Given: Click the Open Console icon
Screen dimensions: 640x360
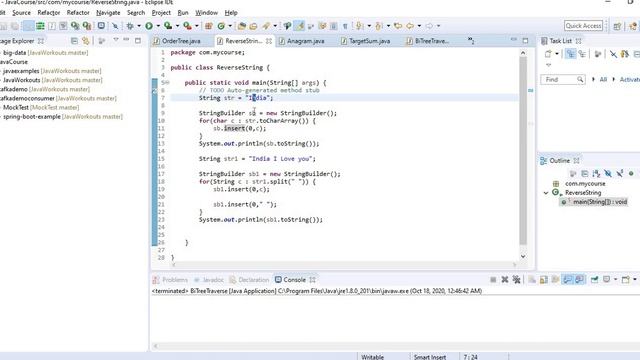Looking at the screenshot, I should tap(625, 280).
